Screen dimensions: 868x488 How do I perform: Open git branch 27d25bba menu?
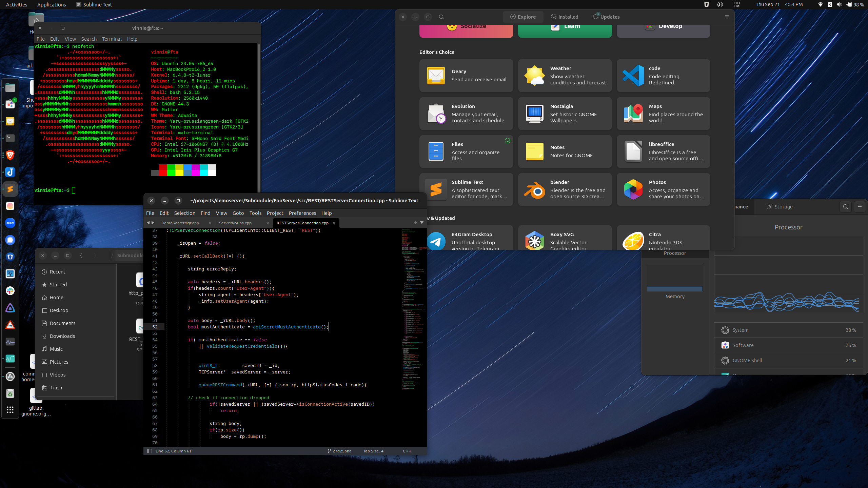pos(339,451)
